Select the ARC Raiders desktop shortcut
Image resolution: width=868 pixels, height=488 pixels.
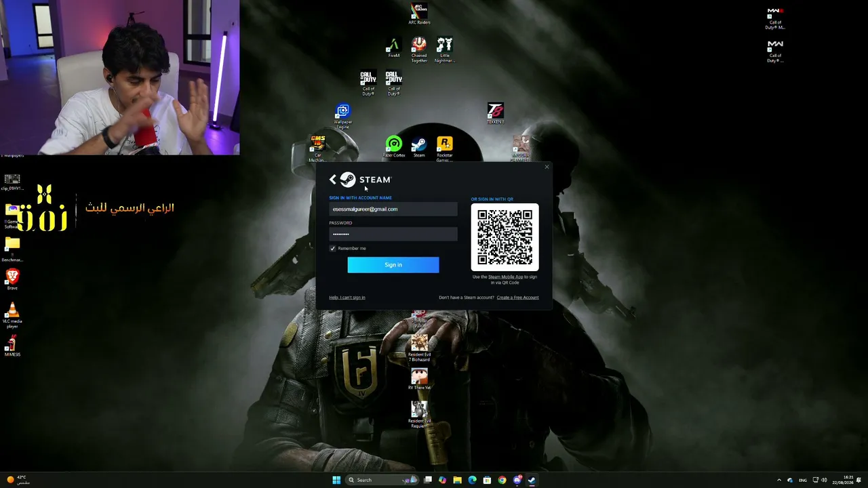tap(419, 14)
